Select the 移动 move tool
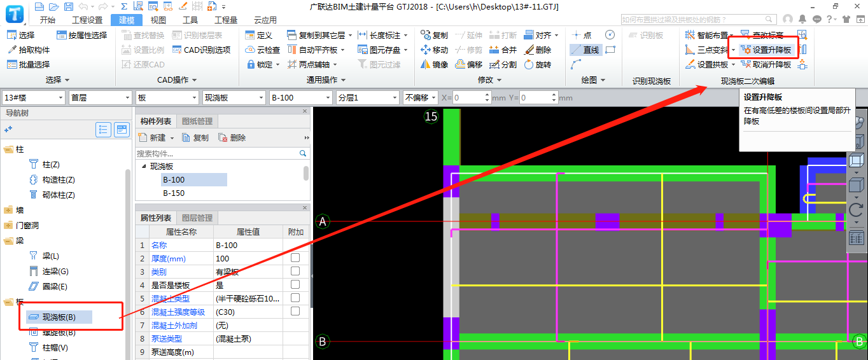 point(435,50)
